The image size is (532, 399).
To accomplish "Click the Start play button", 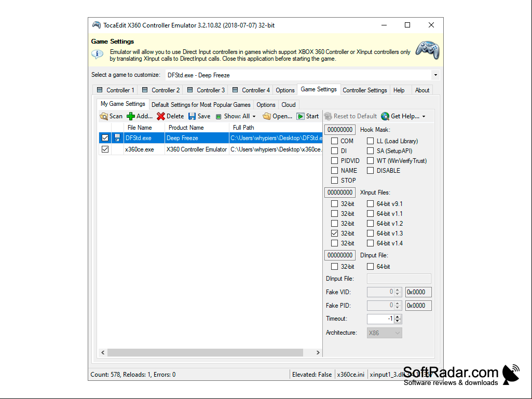I will [x=308, y=116].
